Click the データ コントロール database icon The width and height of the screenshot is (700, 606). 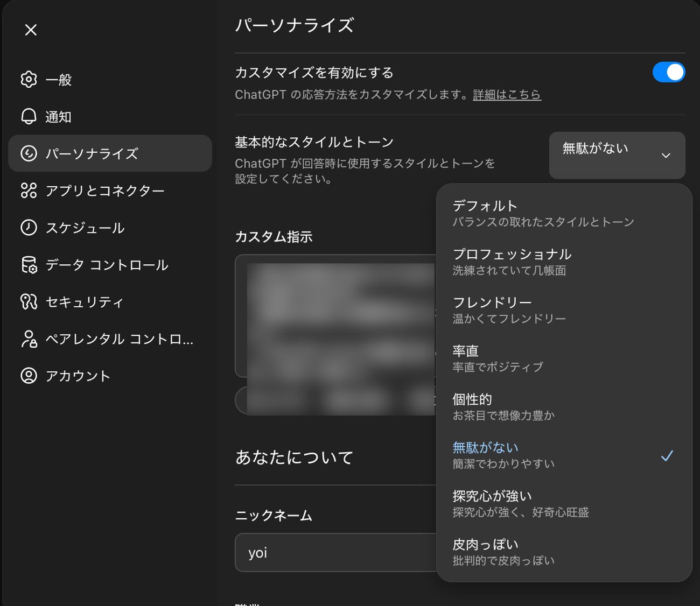coord(29,265)
